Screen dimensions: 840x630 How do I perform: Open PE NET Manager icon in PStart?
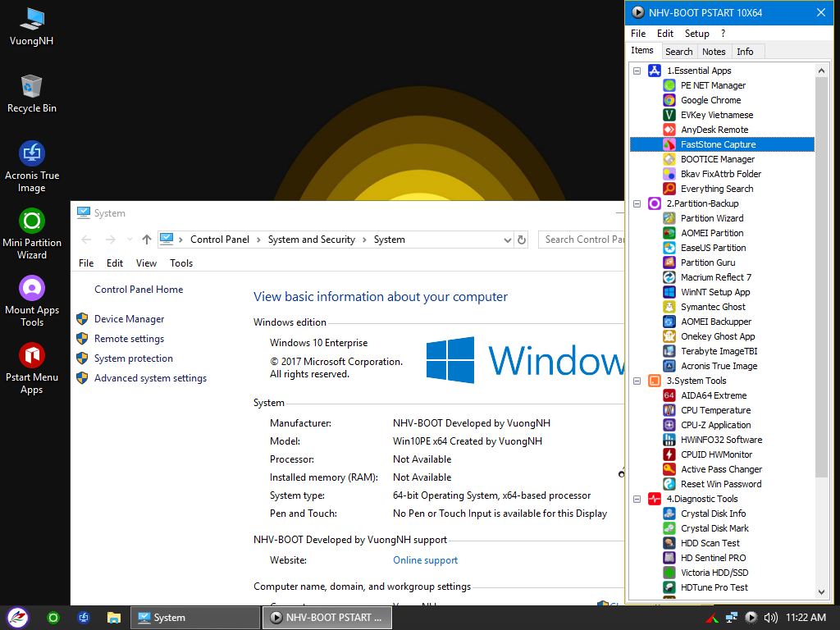tap(669, 85)
